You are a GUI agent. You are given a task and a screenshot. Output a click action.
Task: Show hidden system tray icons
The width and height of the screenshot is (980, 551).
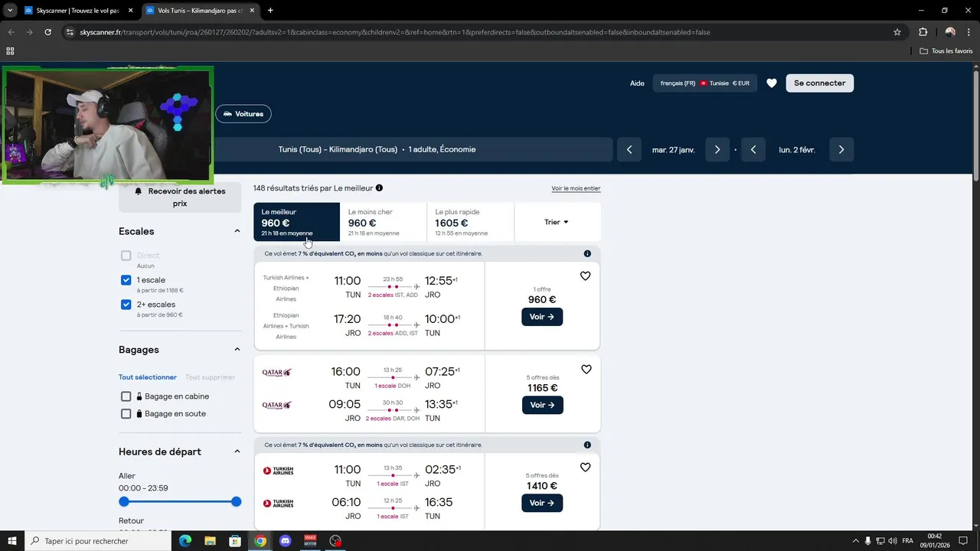click(x=855, y=541)
